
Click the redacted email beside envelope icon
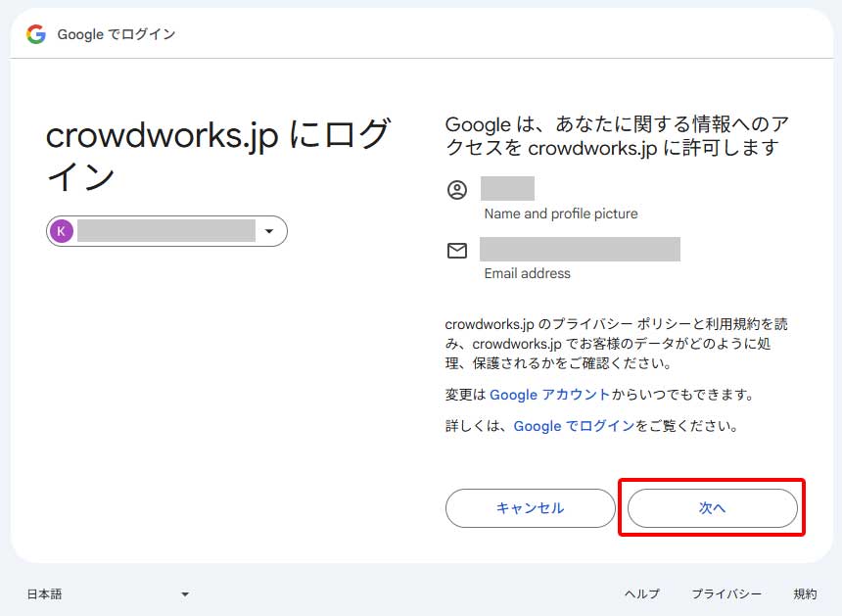tap(580, 250)
